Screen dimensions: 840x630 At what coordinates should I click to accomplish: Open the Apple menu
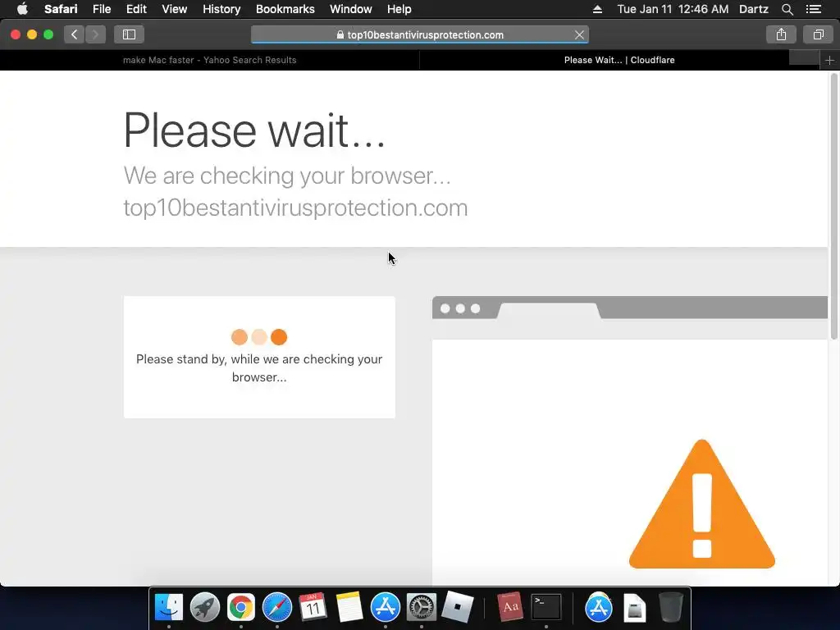coord(22,9)
